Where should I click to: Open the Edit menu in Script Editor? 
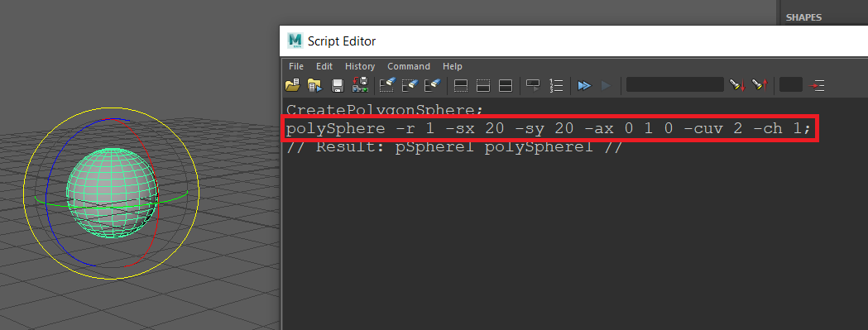[324, 66]
